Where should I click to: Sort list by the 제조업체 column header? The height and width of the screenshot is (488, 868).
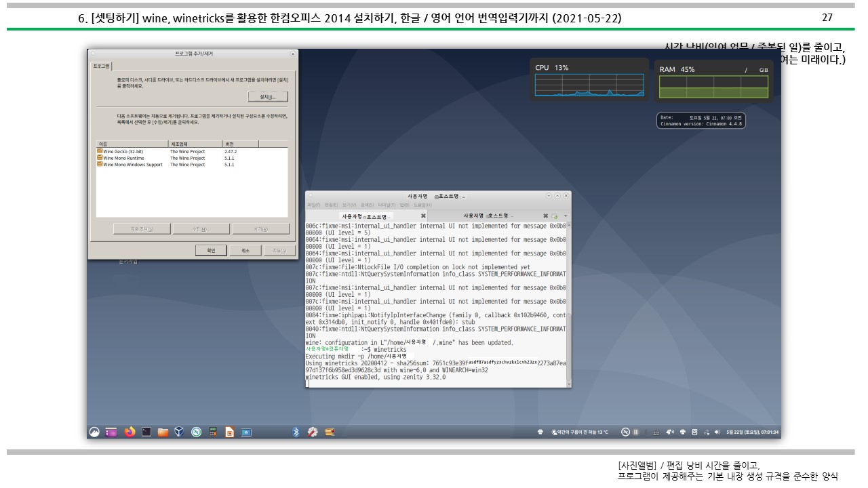(x=195, y=144)
